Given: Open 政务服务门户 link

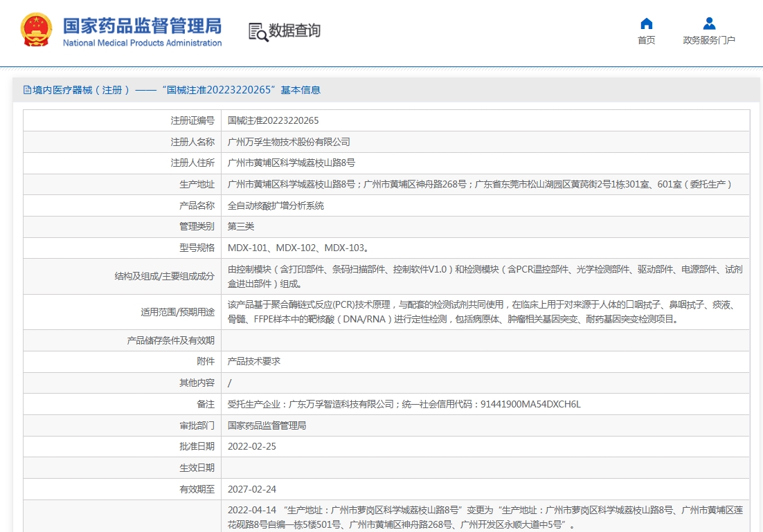Looking at the screenshot, I should [x=709, y=40].
